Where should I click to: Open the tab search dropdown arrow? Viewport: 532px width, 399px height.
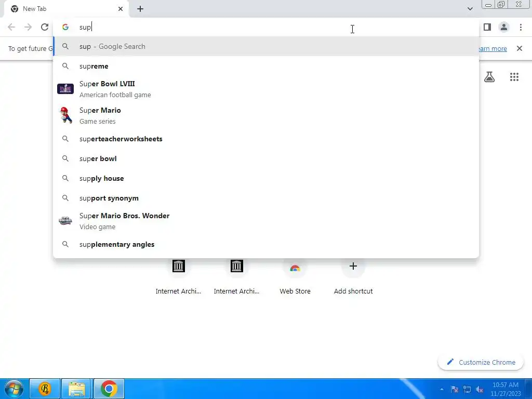470,9
